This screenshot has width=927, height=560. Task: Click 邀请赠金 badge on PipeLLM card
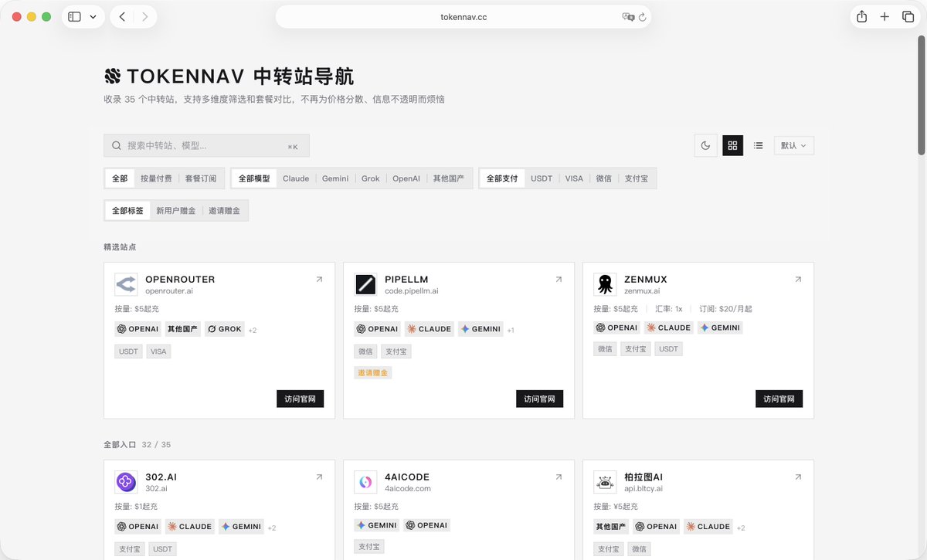click(373, 372)
